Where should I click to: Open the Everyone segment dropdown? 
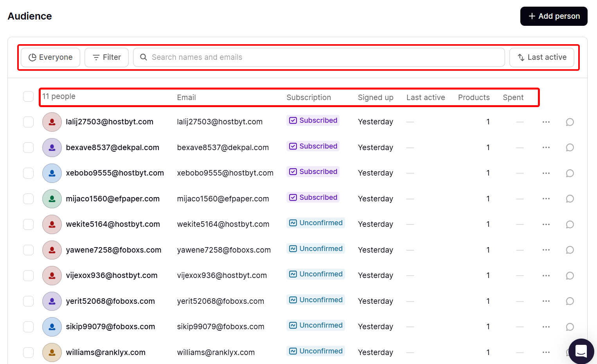pyautogui.click(x=50, y=57)
